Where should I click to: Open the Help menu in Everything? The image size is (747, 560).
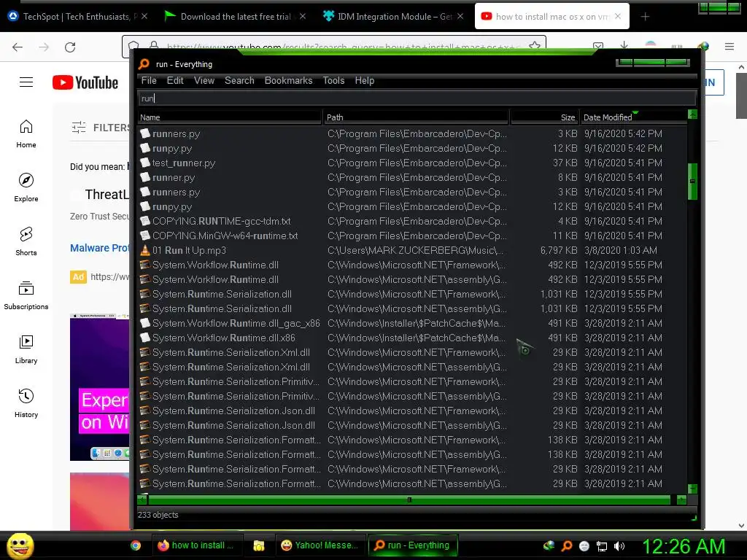click(365, 80)
